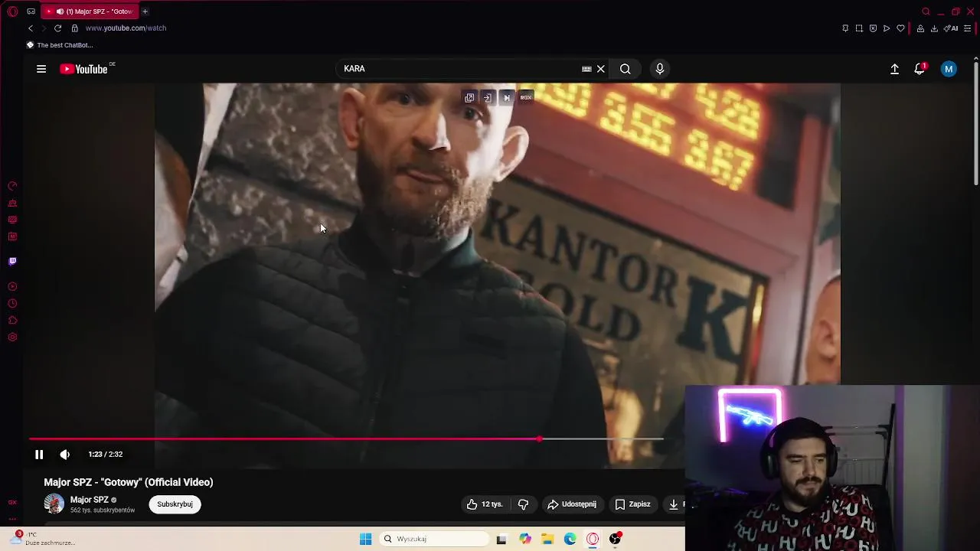Open the ad blocker shield icon
Viewport: 980px width, 551px height.
873,28
